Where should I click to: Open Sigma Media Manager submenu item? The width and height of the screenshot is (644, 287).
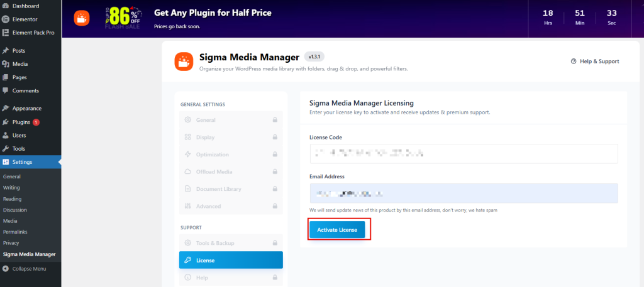[x=29, y=254]
